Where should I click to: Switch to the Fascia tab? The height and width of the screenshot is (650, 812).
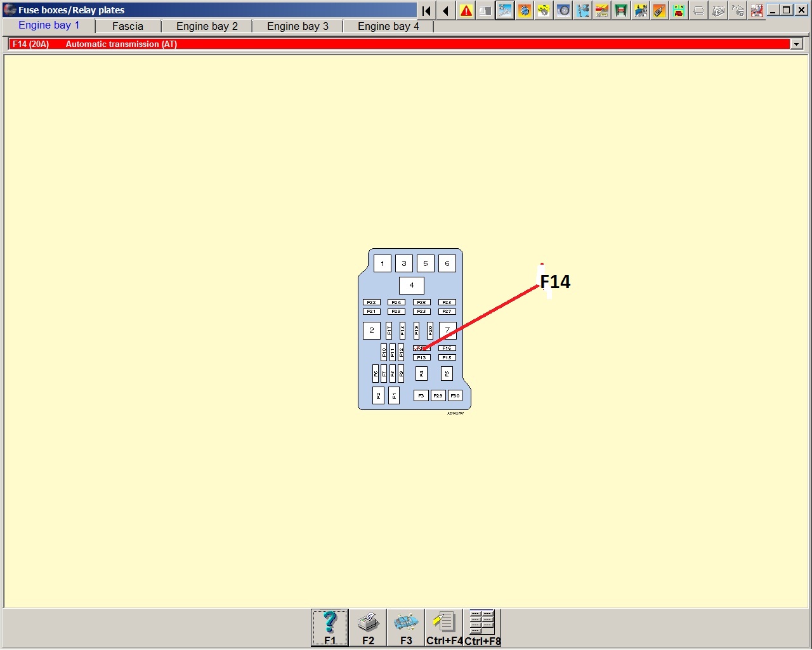tap(128, 26)
